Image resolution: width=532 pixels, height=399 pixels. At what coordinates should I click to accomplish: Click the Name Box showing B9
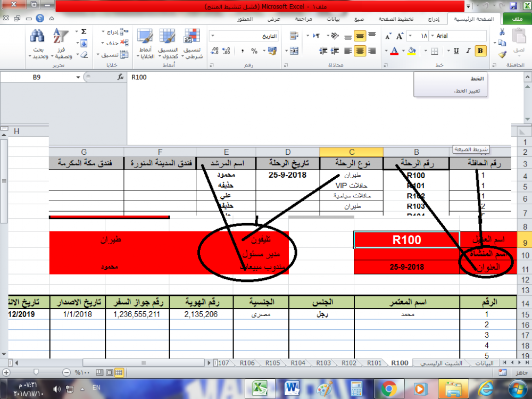coord(37,77)
